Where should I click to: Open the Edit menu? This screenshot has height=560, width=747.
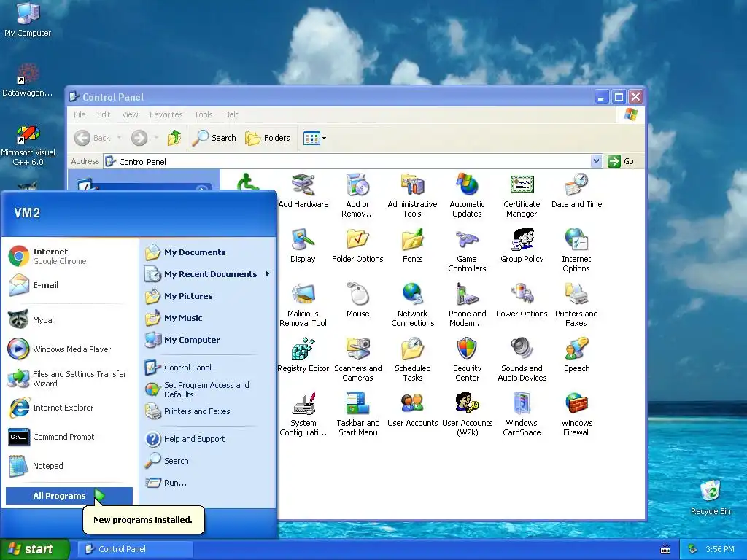click(104, 114)
